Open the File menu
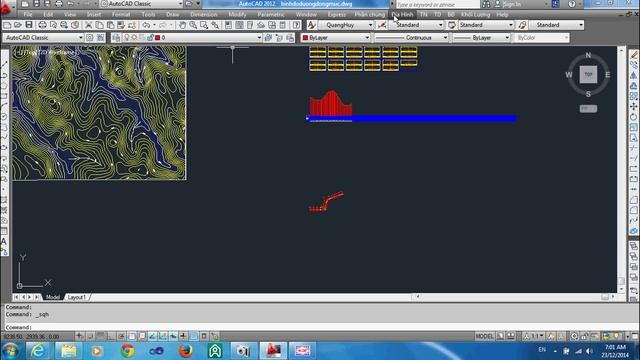Viewport: 640px width, 360px height. pos(28,15)
